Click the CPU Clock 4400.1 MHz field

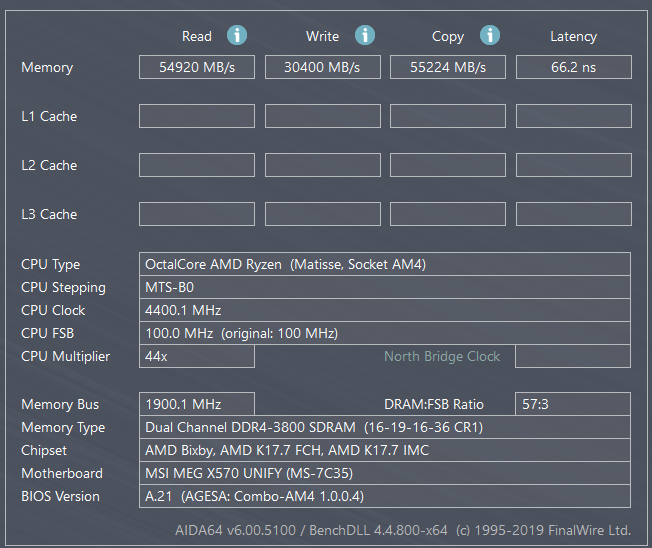tap(385, 310)
